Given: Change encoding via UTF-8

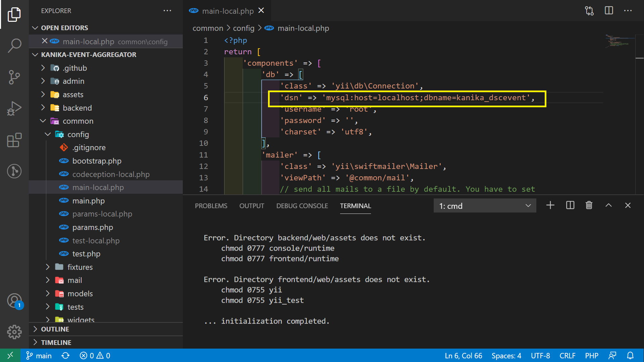Looking at the screenshot, I should pyautogui.click(x=540, y=356).
